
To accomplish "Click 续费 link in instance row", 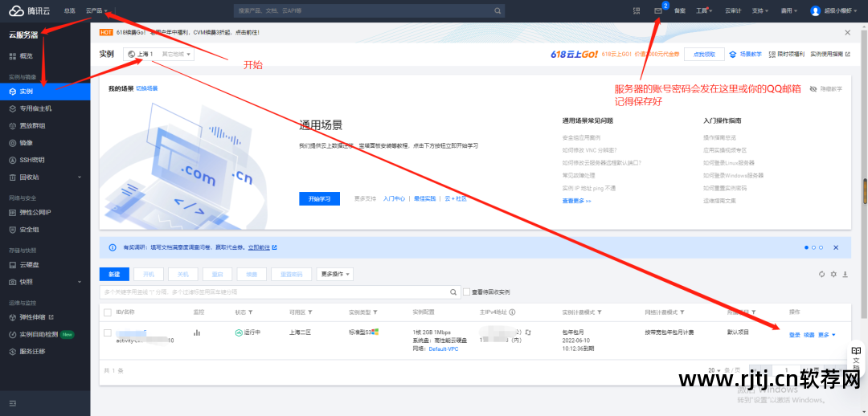I will tap(809, 335).
